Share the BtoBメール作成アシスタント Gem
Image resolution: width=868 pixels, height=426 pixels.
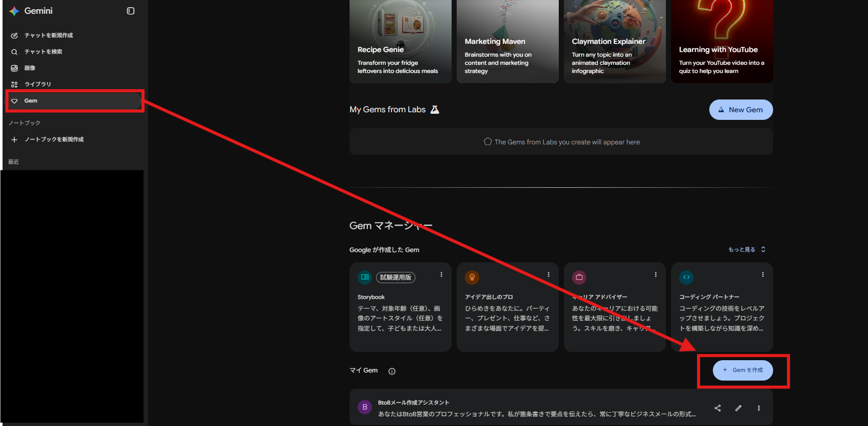(717, 408)
